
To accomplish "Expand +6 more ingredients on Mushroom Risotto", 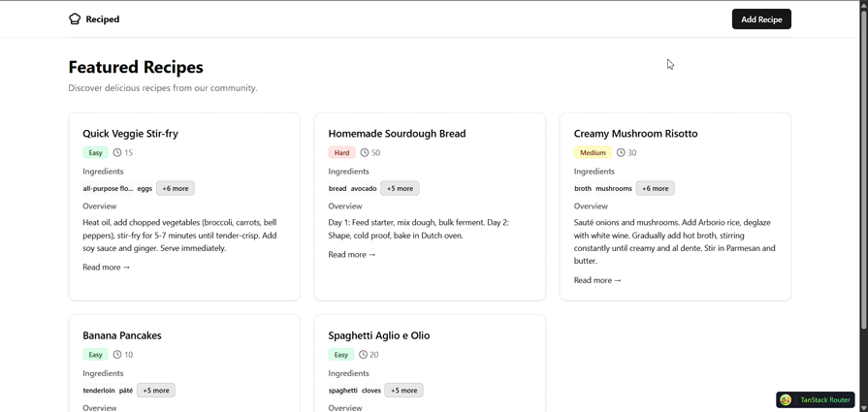I will point(656,189).
